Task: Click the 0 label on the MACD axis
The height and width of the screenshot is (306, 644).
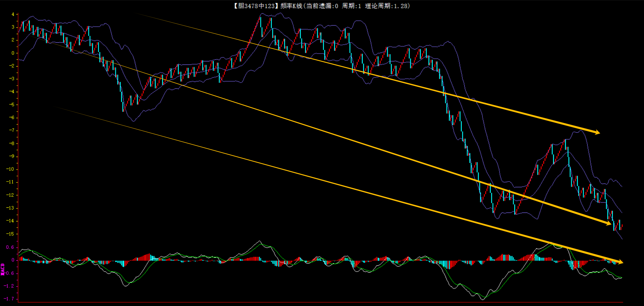Action: [x=13, y=260]
